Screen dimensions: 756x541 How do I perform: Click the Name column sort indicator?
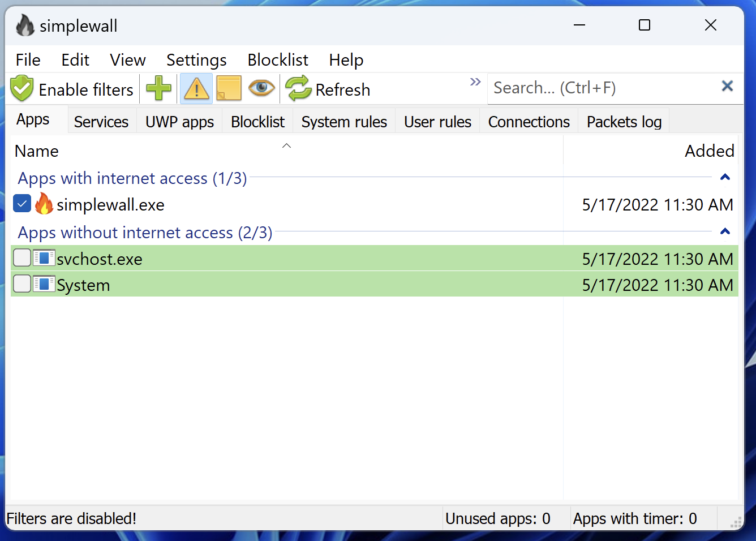(x=286, y=145)
